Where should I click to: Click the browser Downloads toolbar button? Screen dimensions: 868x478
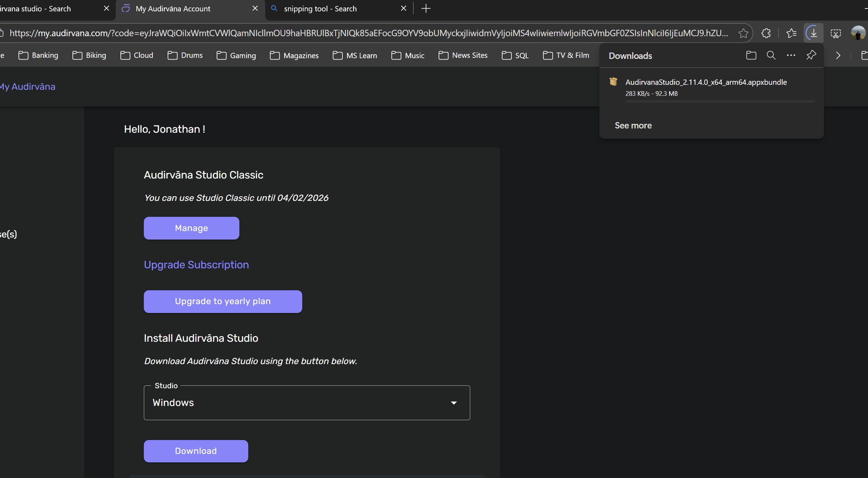(813, 33)
